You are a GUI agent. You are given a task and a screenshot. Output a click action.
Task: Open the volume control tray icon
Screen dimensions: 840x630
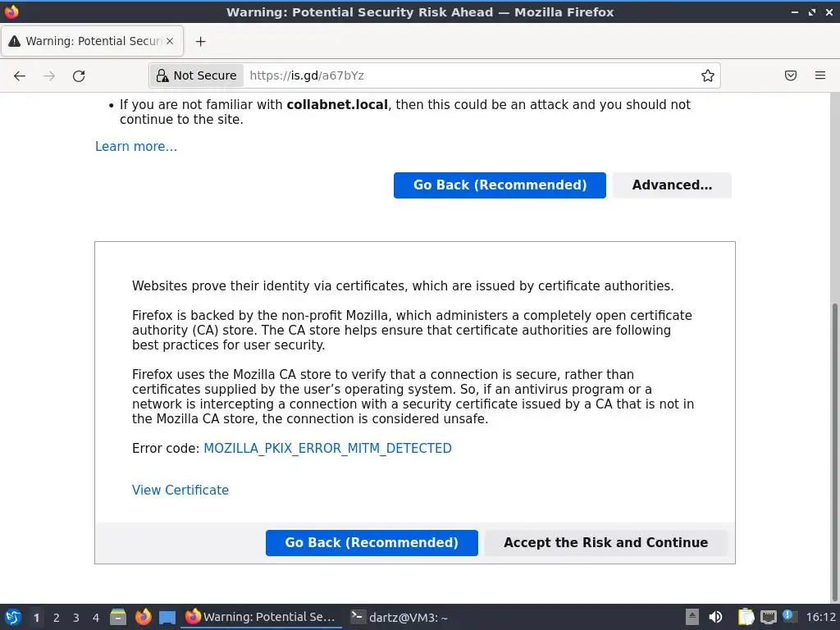(x=715, y=617)
